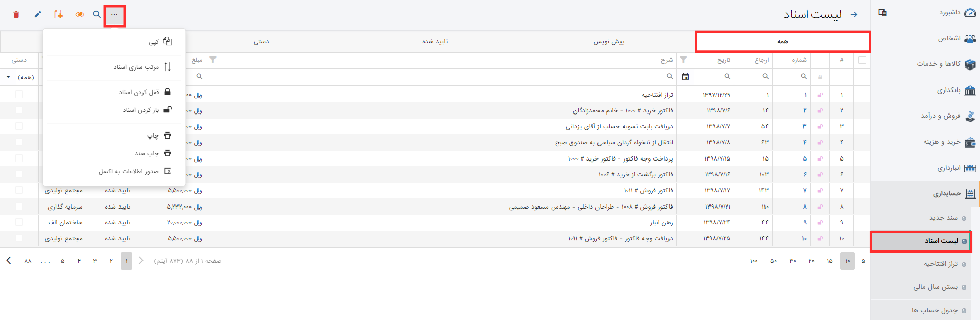Set page size to 100 items
Image resolution: width=980 pixels, height=320 pixels.
pyautogui.click(x=754, y=261)
